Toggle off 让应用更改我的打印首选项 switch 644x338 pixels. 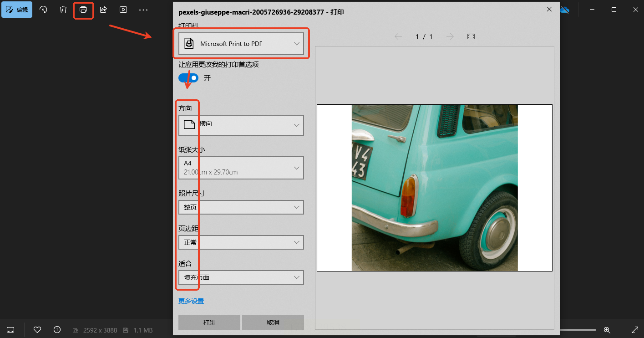[x=188, y=78]
